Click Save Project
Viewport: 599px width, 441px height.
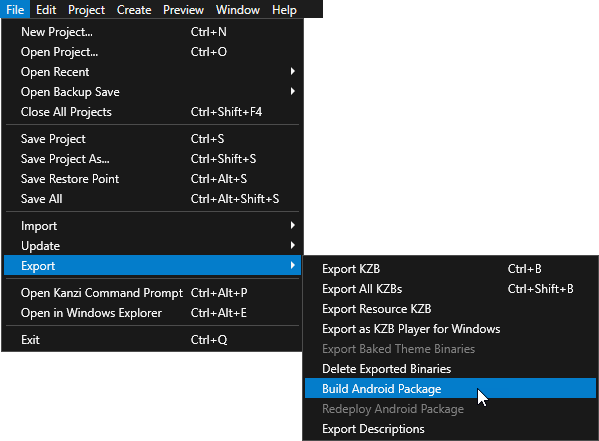(x=152, y=139)
